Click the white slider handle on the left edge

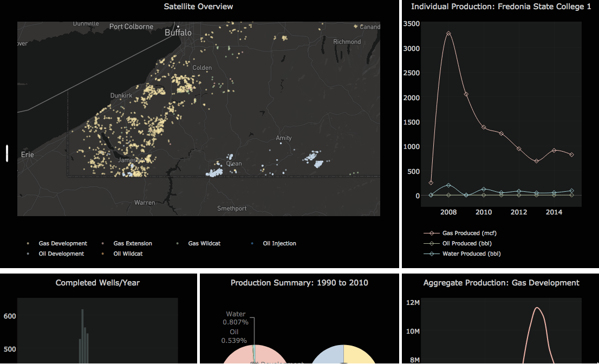point(6,153)
